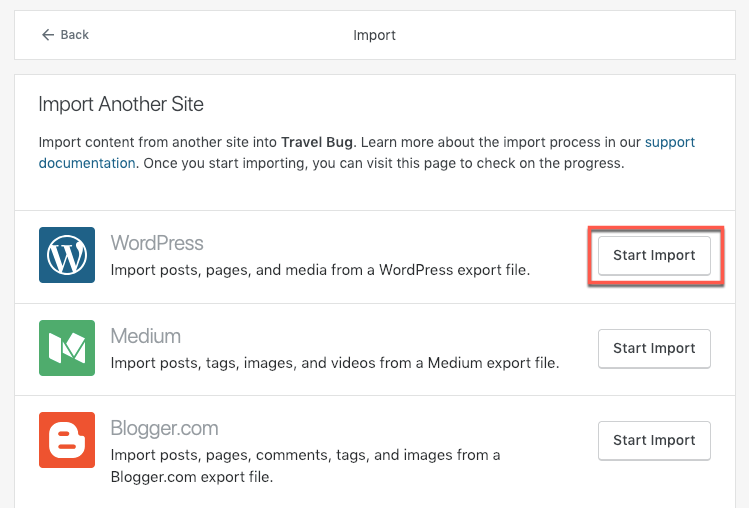Screen dimensions: 749x508
Task: Click WordPress export file description text
Action: [321, 270]
